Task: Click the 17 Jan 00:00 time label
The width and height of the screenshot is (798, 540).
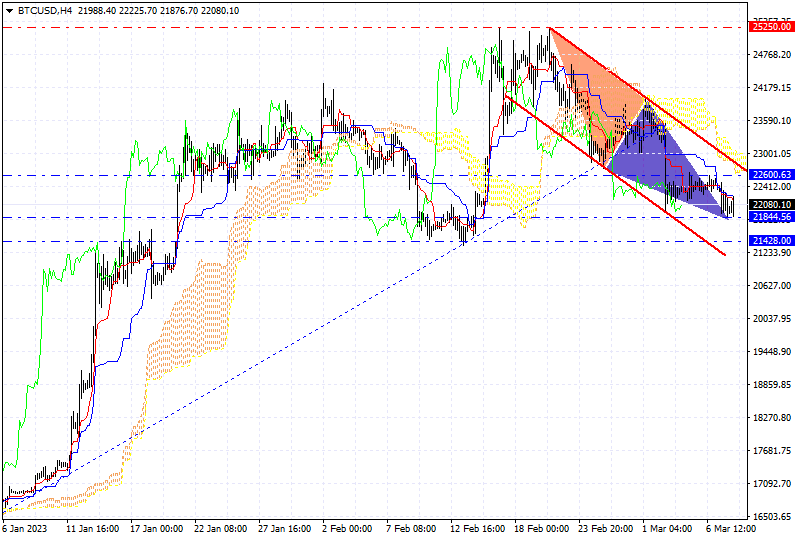Action: coord(157,529)
